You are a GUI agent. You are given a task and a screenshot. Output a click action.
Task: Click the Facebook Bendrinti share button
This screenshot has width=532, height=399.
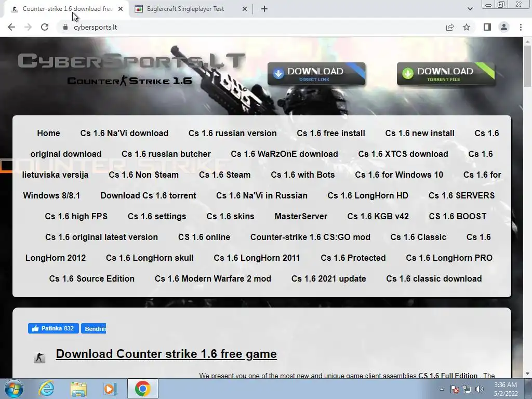(x=94, y=328)
